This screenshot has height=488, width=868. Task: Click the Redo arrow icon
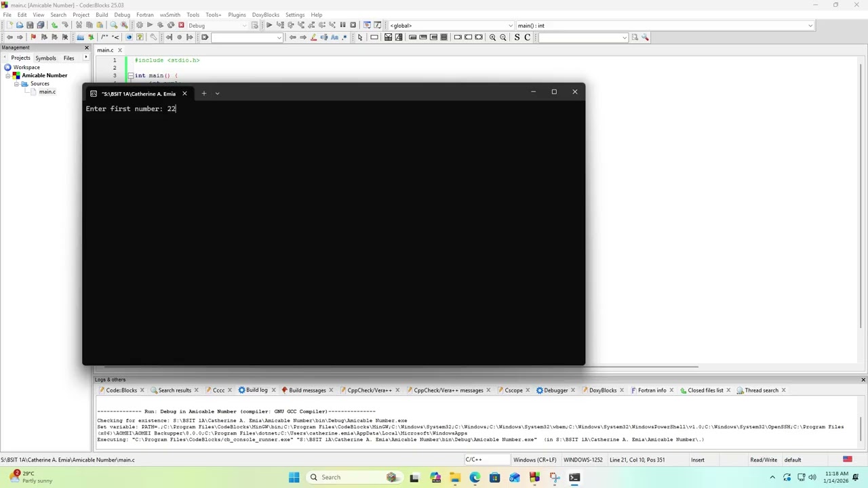pyautogui.click(x=65, y=25)
